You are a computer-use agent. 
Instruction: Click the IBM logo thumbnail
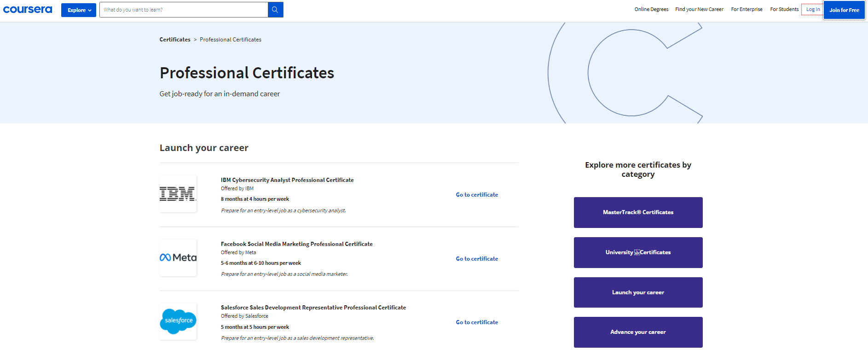tap(178, 194)
